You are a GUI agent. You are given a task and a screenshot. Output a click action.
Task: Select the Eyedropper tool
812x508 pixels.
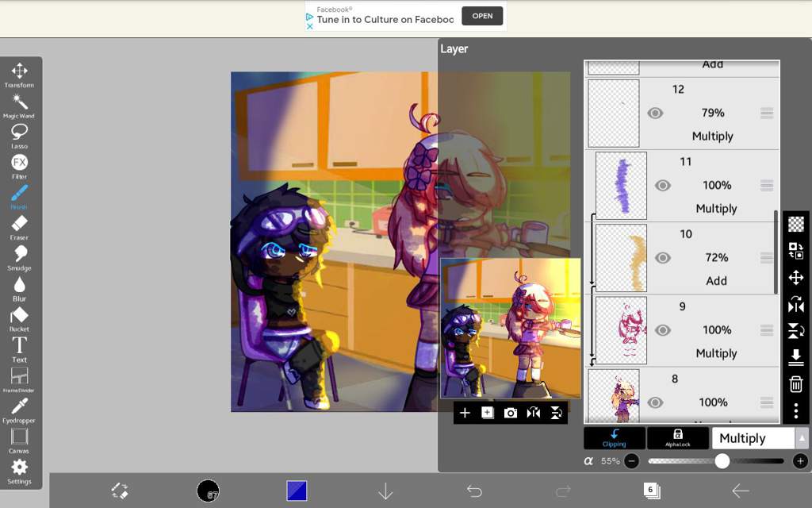tap(19, 410)
